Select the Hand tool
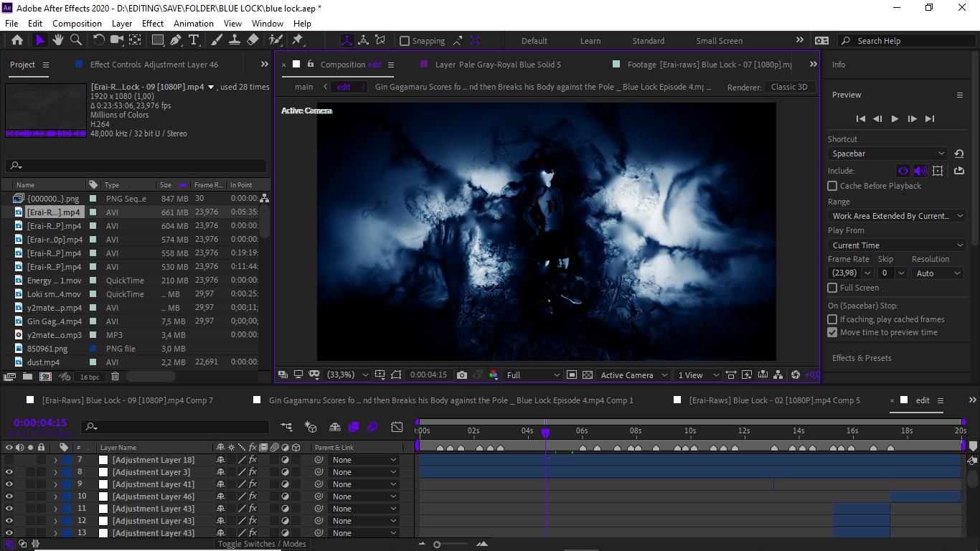The height and width of the screenshot is (551, 980). point(58,40)
